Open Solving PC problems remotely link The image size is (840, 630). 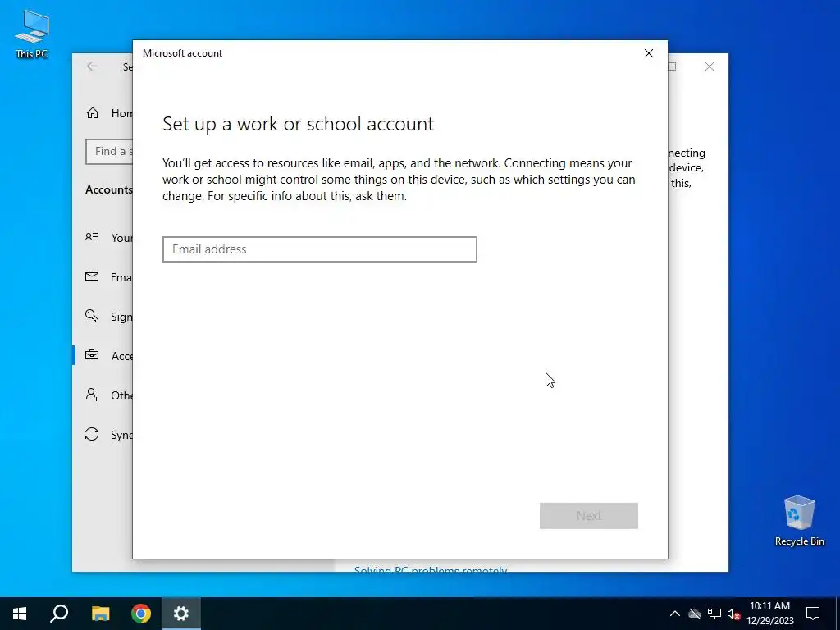pyautogui.click(x=430, y=570)
